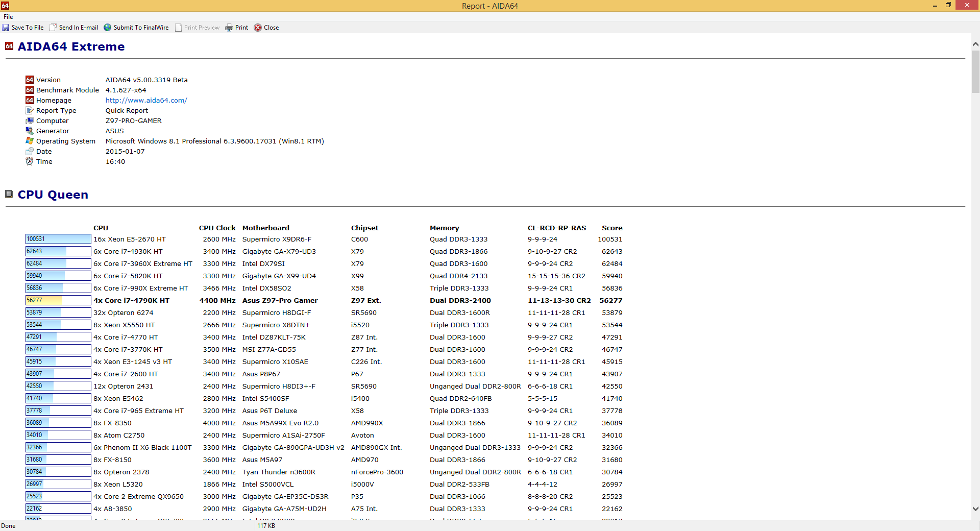This screenshot has width=980, height=531.
Task: Click the AMD890GX Int. chipset cell
Action: [x=376, y=447]
